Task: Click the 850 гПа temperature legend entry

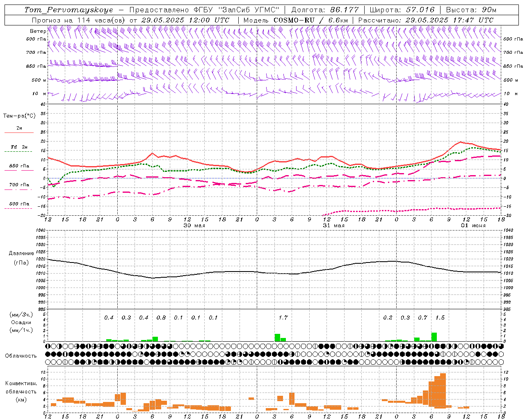Action: click(x=19, y=166)
